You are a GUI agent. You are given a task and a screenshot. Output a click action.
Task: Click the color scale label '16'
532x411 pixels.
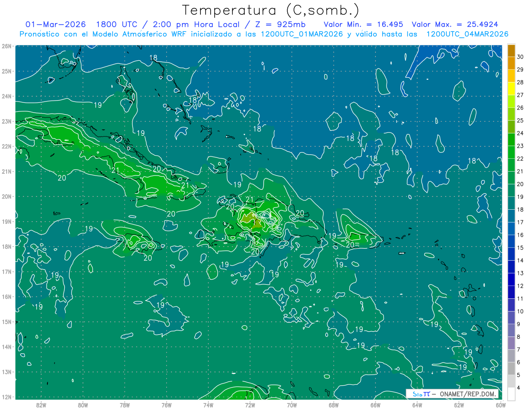pos(520,235)
